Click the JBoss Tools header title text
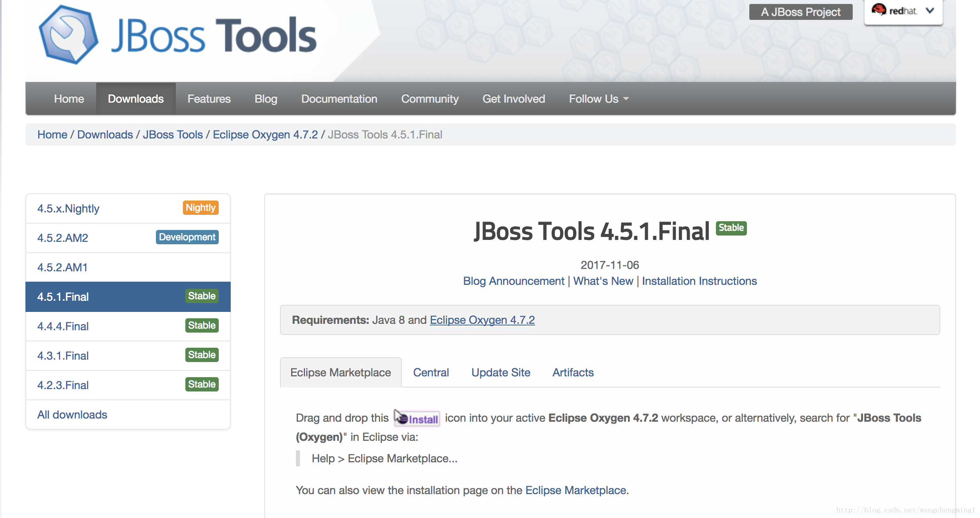Image resolution: width=980 pixels, height=518 pixels. tap(214, 36)
